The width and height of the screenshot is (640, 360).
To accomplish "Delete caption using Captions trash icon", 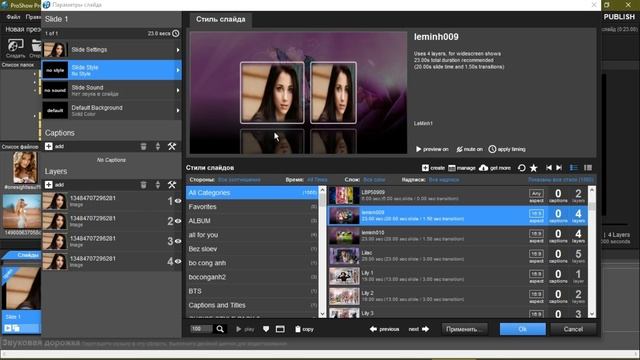I will (x=143, y=146).
